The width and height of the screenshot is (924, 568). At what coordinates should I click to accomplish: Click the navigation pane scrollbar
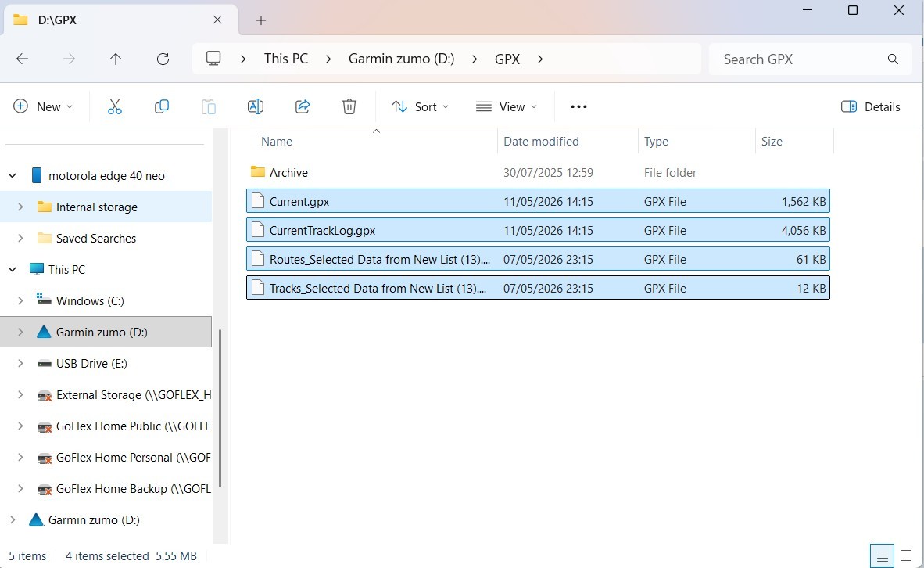(x=220, y=408)
